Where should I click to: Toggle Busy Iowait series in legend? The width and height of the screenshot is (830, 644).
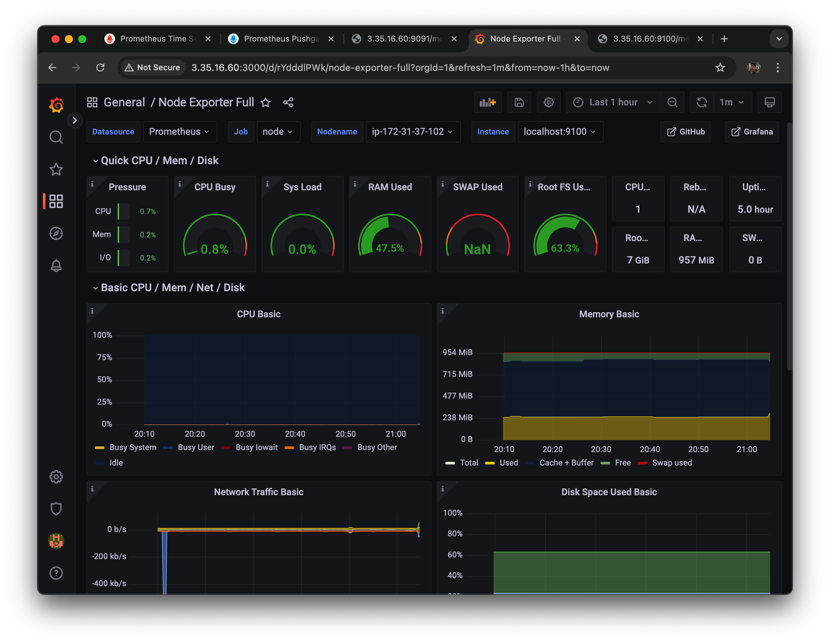tap(256, 447)
